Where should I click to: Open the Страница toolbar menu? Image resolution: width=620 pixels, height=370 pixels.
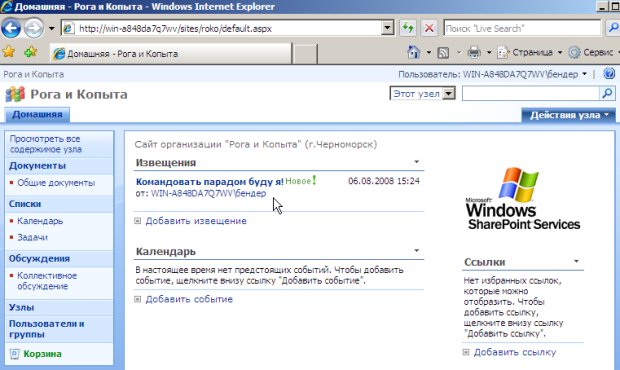coord(529,52)
